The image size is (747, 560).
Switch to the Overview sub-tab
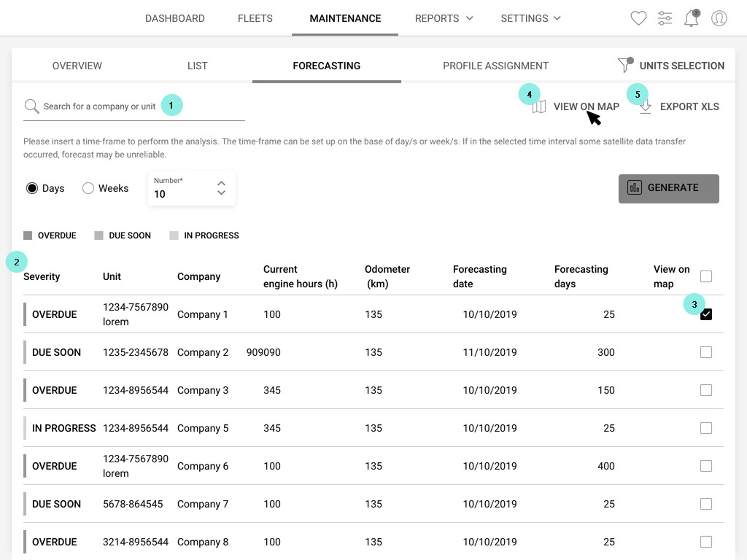click(77, 66)
